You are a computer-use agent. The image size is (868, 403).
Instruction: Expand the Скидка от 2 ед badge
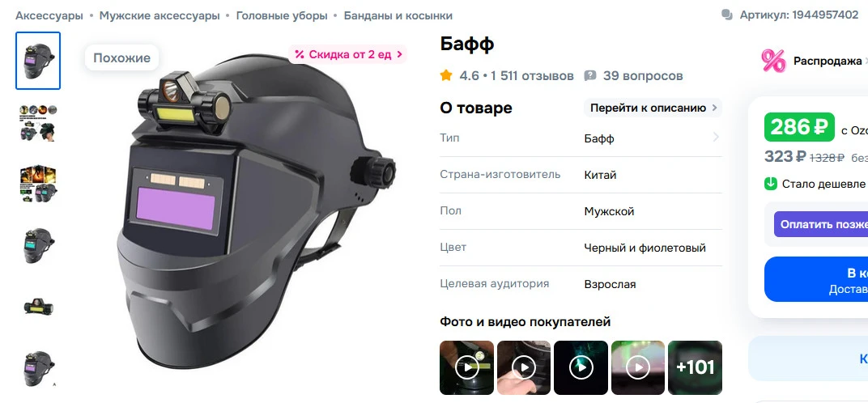point(347,54)
